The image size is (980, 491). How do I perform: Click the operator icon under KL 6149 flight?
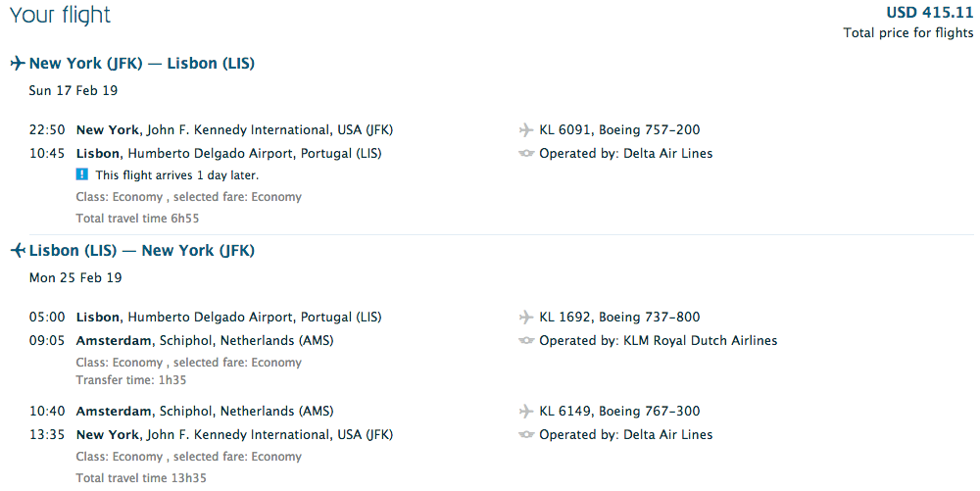tap(526, 435)
